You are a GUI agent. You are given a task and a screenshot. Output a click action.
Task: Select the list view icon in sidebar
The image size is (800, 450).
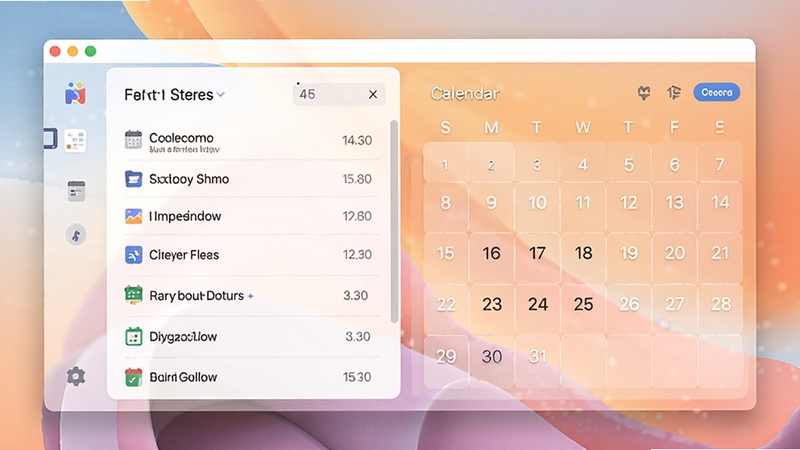click(x=76, y=141)
